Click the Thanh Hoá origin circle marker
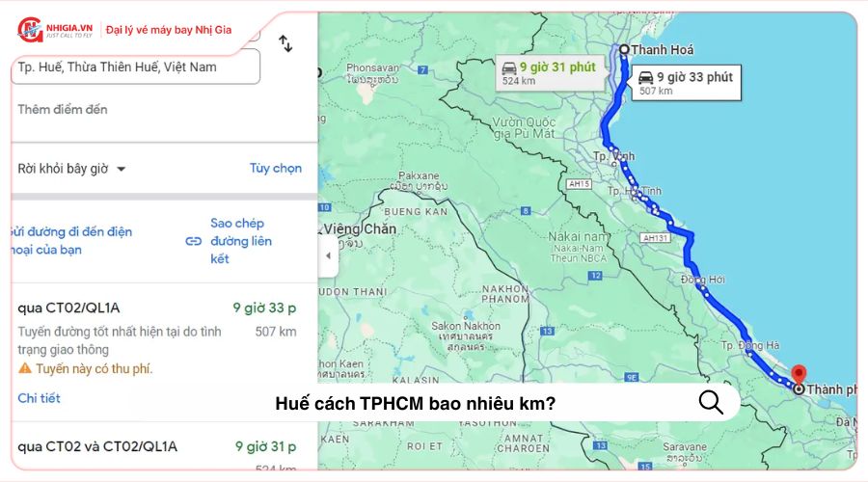Viewport: 868px width, 482px height. [624, 49]
